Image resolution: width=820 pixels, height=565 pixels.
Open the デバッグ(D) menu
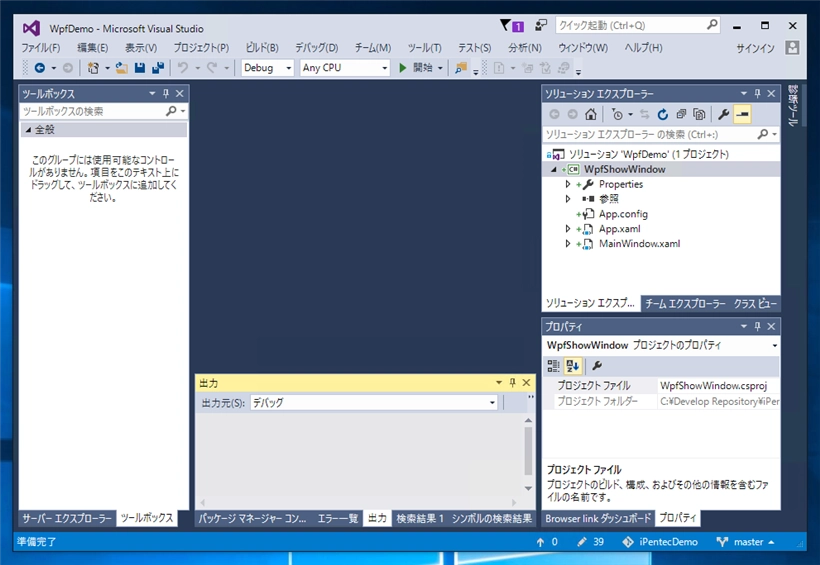click(x=316, y=48)
